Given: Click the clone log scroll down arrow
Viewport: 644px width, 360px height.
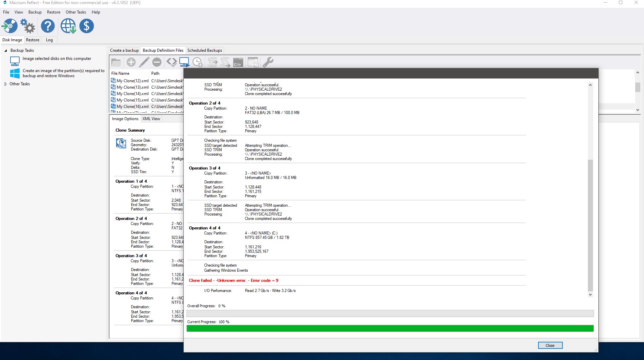Looking at the screenshot, I should tap(590, 295).
